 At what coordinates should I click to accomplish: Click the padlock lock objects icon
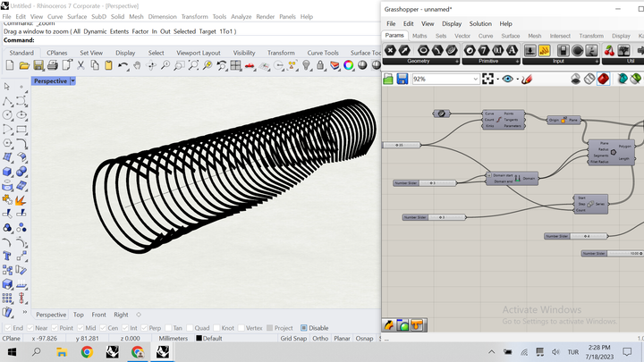[x=320, y=65]
